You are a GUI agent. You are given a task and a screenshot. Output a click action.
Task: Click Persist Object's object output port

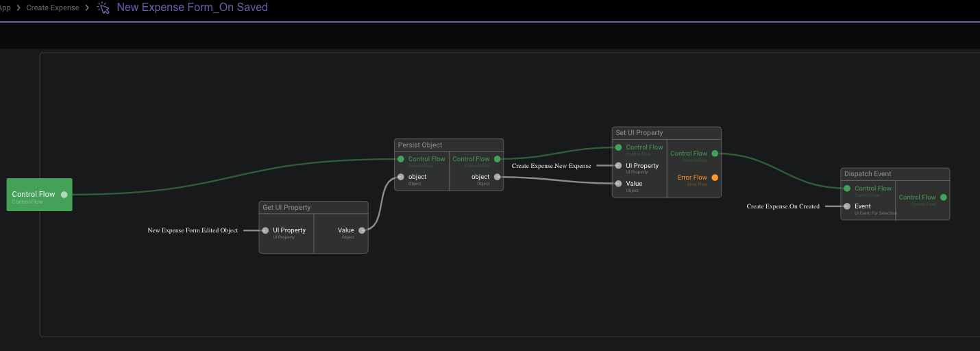pos(497,177)
